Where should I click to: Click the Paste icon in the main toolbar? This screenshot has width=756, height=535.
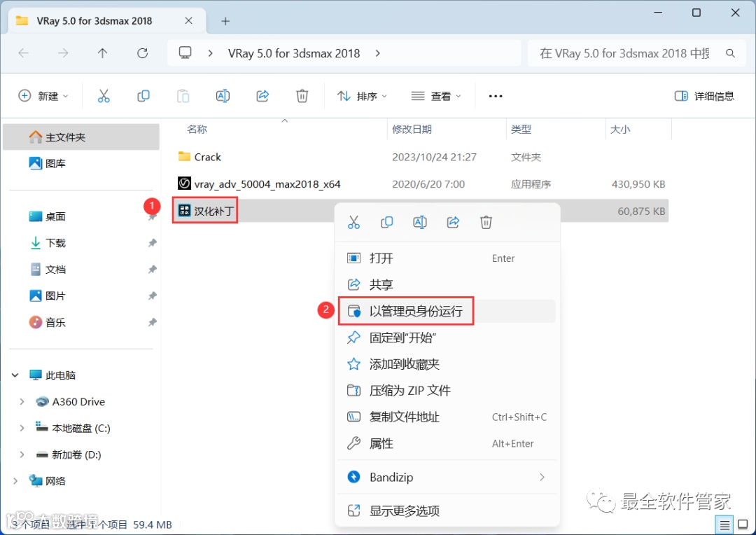pyautogui.click(x=183, y=96)
